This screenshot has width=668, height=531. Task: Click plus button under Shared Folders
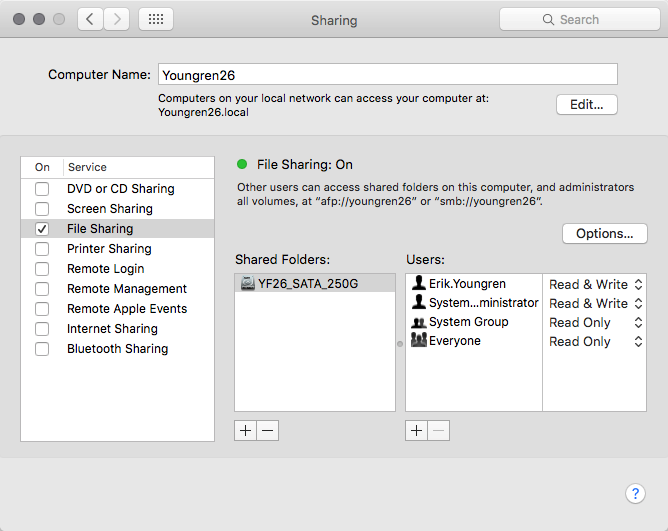(246, 430)
